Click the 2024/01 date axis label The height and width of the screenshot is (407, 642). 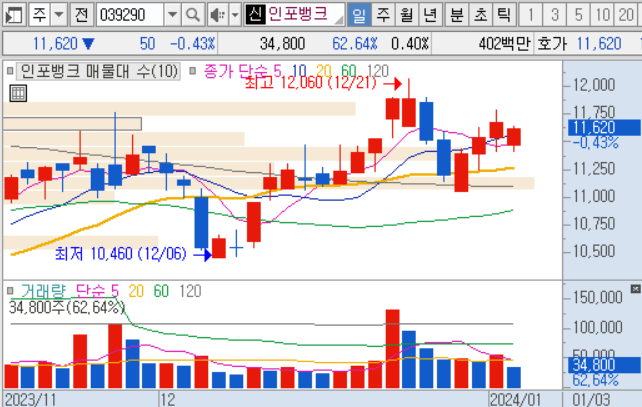[515, 400]
